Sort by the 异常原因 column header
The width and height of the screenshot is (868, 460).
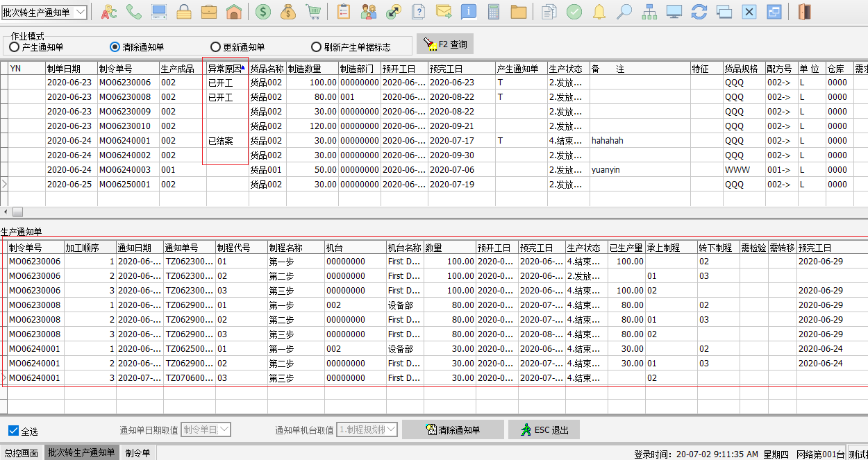coord(227,69)
